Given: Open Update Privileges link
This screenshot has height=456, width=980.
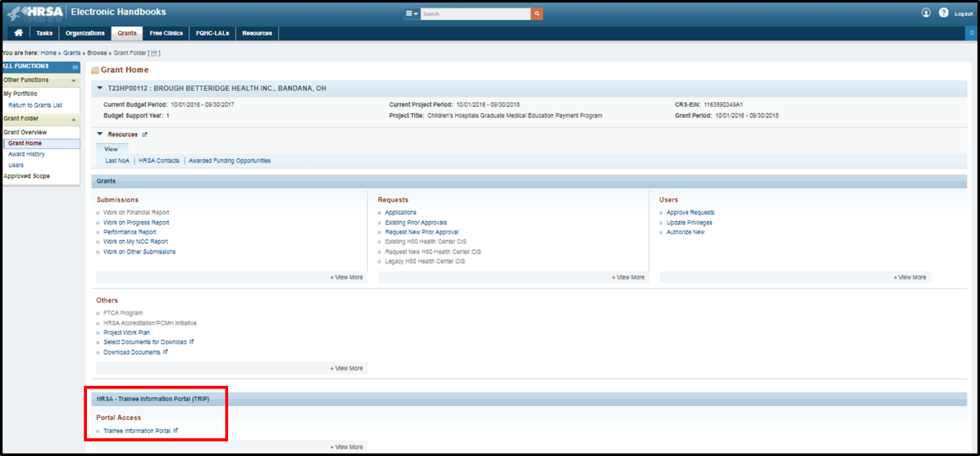Looking at the screenshot, I should pyautogui.click(x=689, y=222).
